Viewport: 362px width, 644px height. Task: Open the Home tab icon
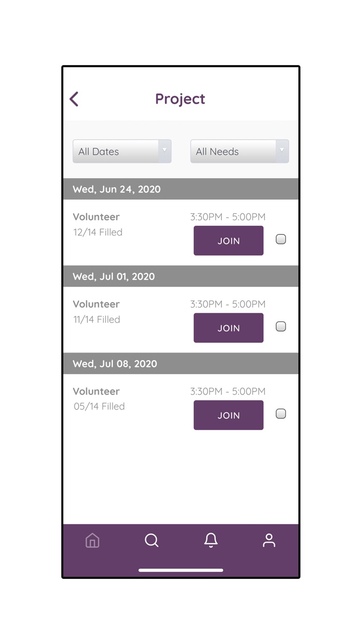pos(92,540)
